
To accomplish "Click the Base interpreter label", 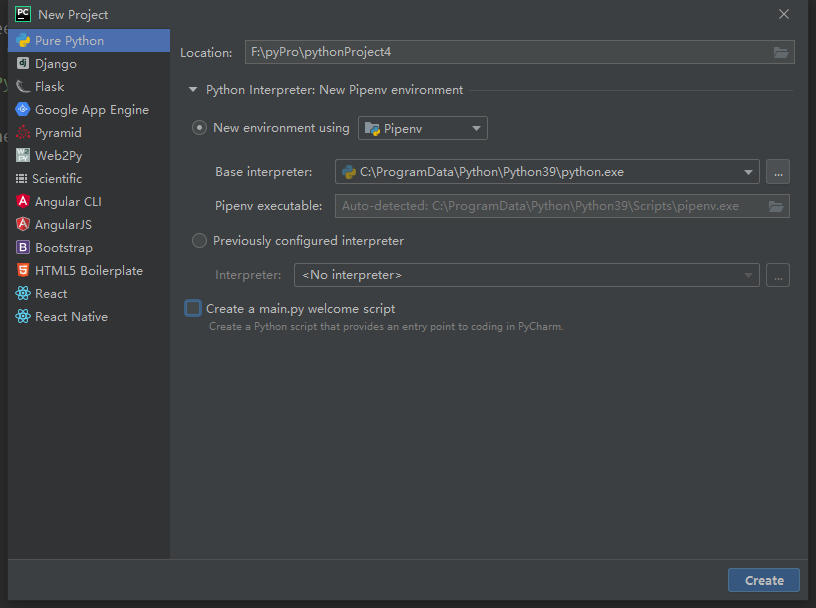I will [x=264, y=172].
